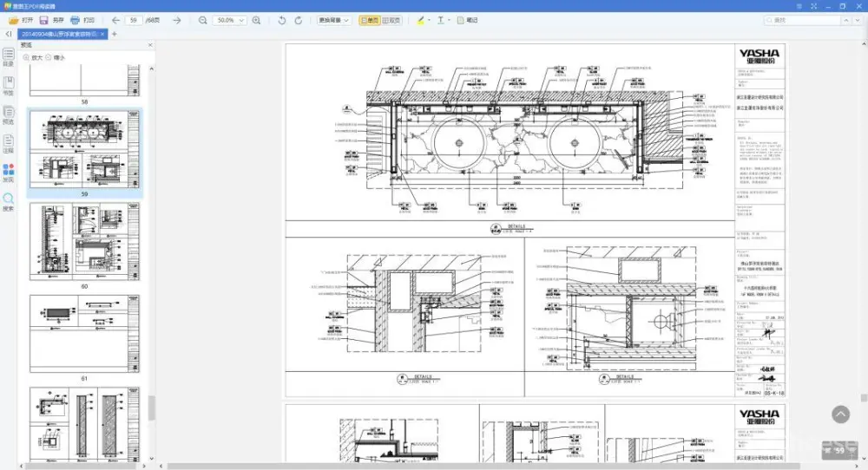Image resolution: width=868 pixels, height=470 pixels.
Task: Add a new tab with plus button
Action: point(115,34)
